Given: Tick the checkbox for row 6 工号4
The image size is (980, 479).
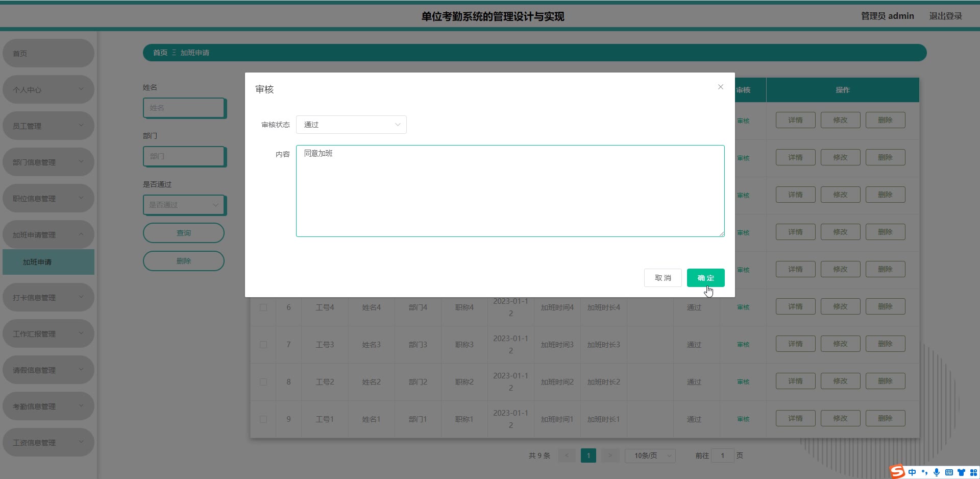Looking at the screenshot, I should click(263, 307).
